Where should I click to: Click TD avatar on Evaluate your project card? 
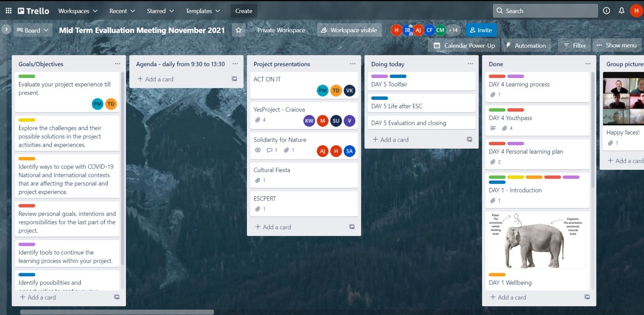click(x=111, y=104)
